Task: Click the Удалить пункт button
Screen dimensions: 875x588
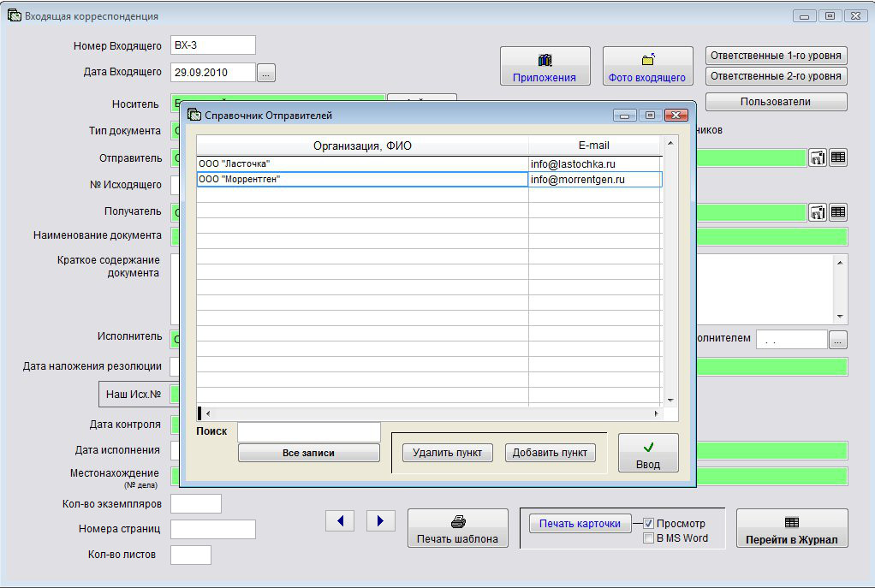Action: pyautogui.click(x=447, y=453)
